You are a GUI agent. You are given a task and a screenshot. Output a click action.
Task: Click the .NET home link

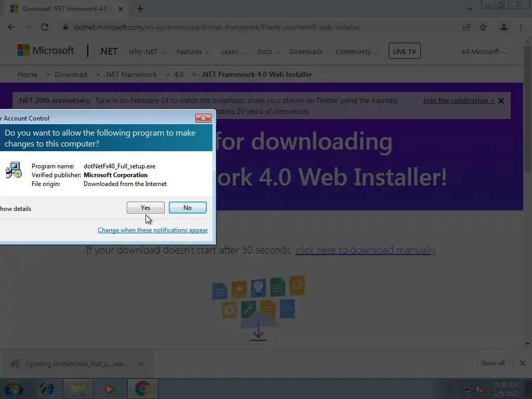click(108, 51)
